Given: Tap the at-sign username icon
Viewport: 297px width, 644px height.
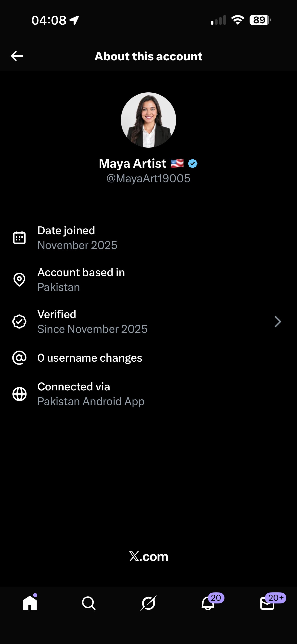Looking at the screenshot, I should (x=19, y=358).
